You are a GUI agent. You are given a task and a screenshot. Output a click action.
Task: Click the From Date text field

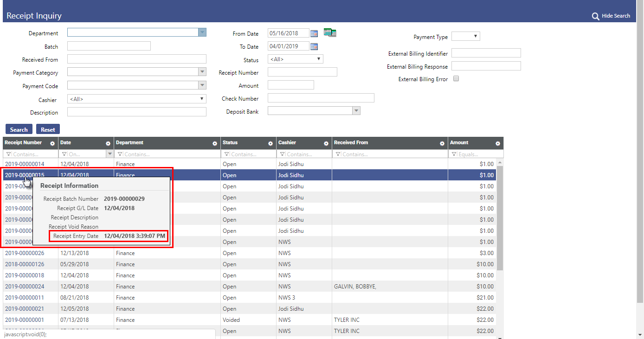(289, 33)
